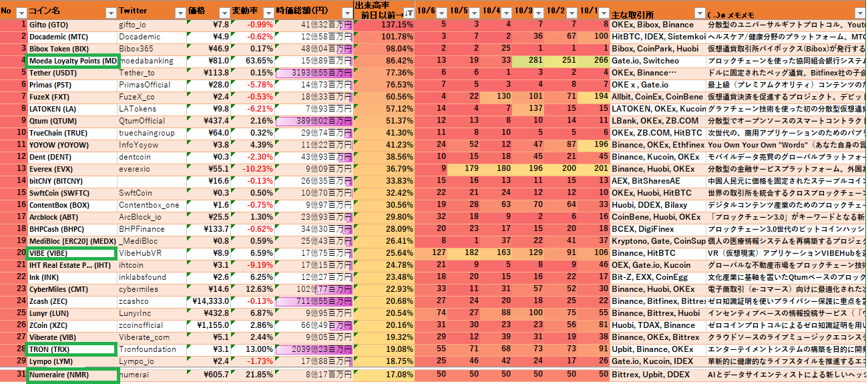Select Zcash price cell ¥14,333.0

210,301
